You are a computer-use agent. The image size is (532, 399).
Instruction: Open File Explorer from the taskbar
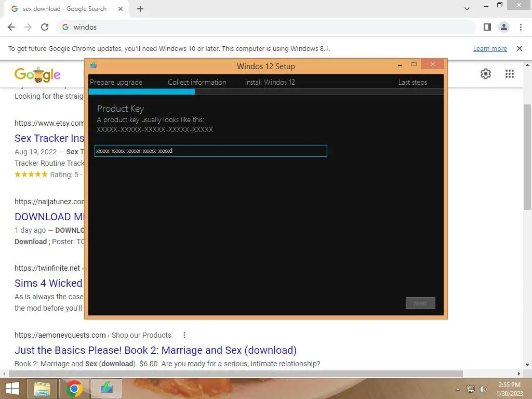[x=42, y=389]
